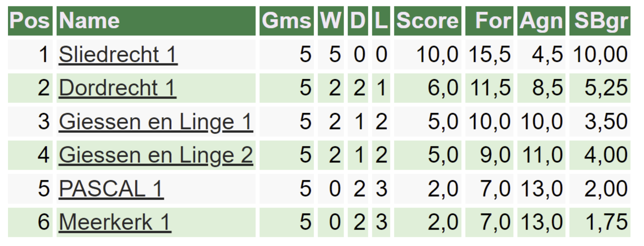Open the Sliedrecht 1 team link
Viewport: 644px width, 246px height.
click(x=118, y=55)
